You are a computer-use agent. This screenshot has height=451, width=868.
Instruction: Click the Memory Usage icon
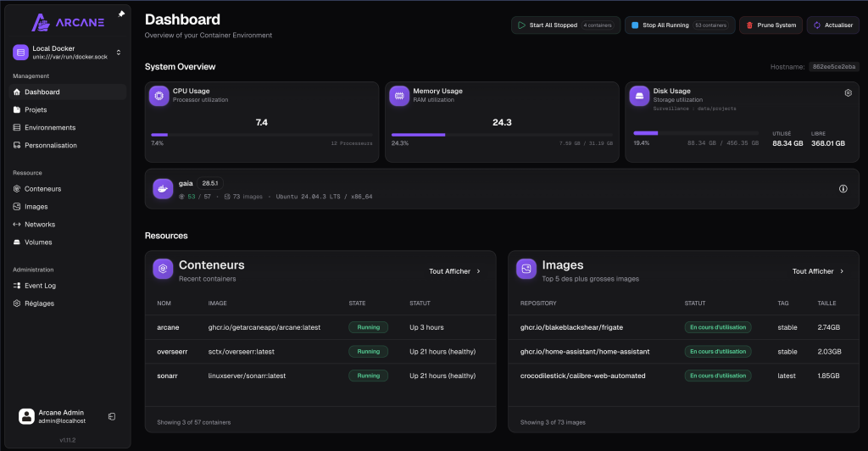(x=399, y=96)
